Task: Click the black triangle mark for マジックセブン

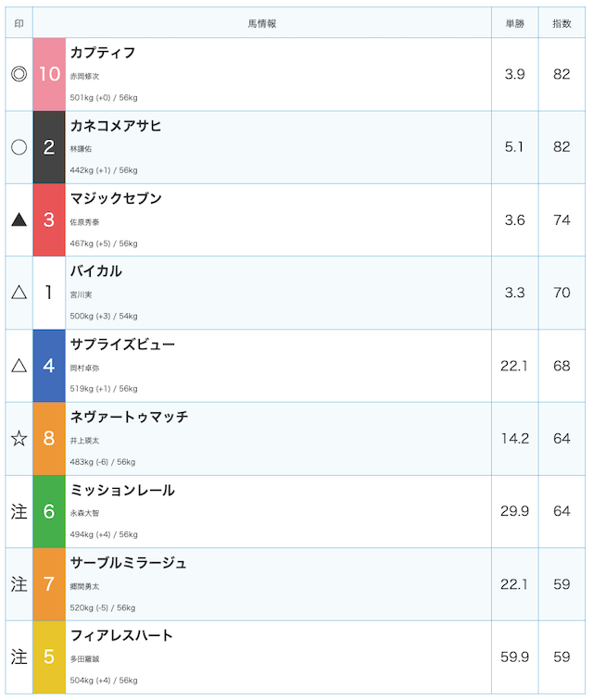Action: (19, 219)
